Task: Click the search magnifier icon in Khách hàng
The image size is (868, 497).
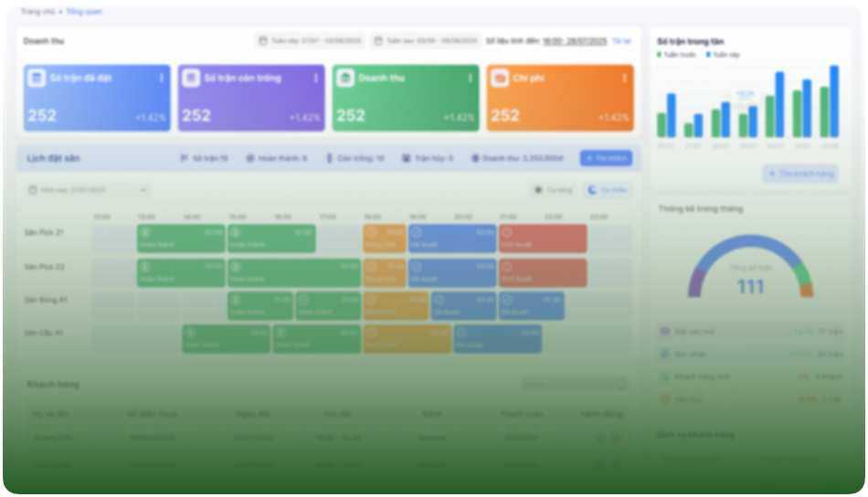Action: point(620,384)
